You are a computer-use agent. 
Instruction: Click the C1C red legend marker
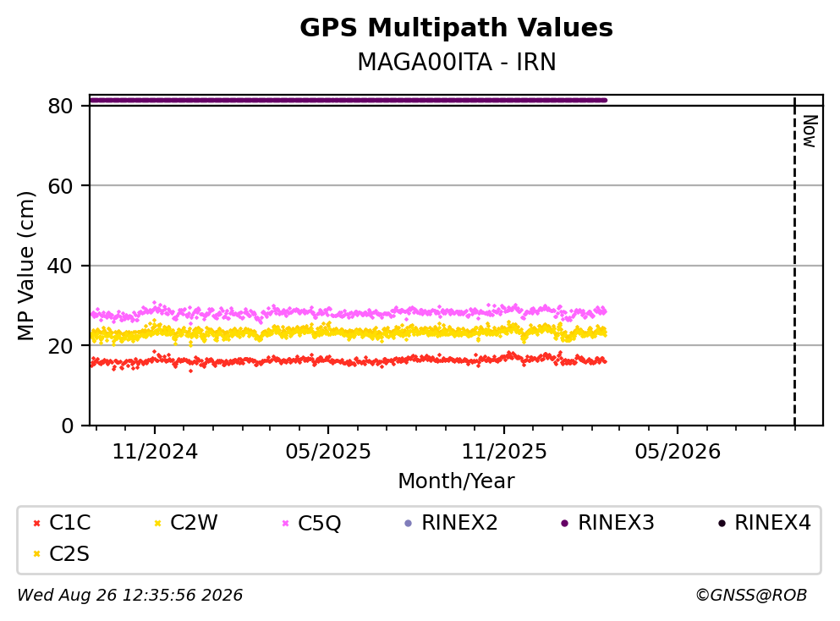pos(36,524)
